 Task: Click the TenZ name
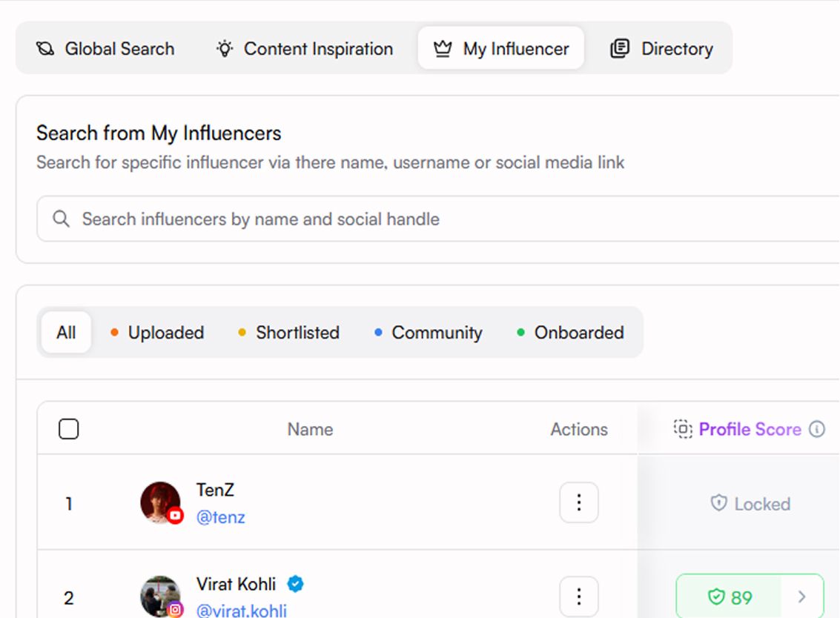click(215, 490)
